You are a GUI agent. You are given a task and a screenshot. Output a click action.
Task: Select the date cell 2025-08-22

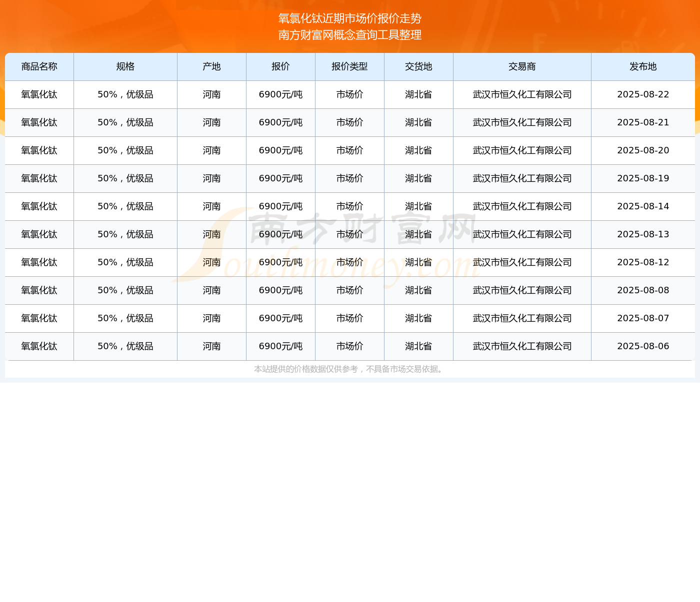point(643,94)
